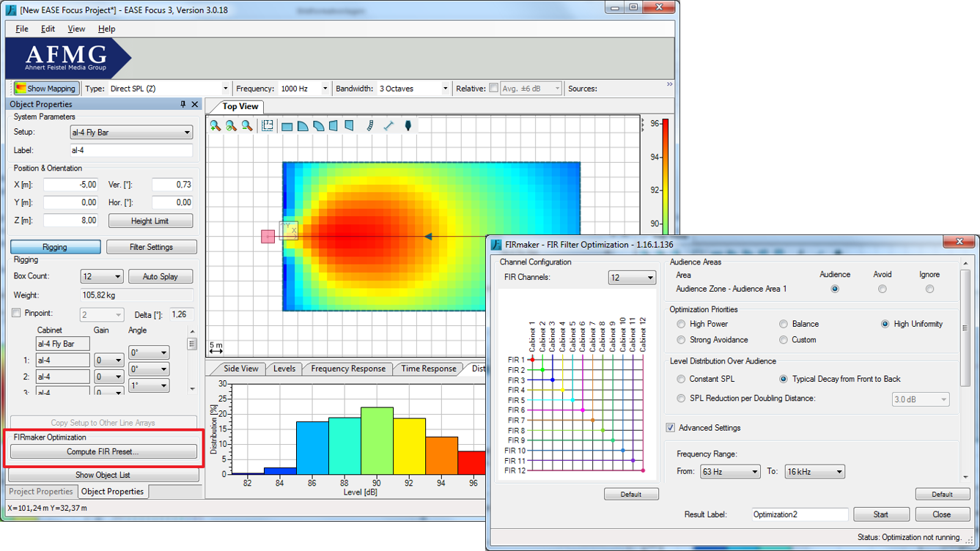The height and width of the screenshot is (551, 980).
Task: Choose Constant SPL level distribution
Action: (x=681, y=379)
